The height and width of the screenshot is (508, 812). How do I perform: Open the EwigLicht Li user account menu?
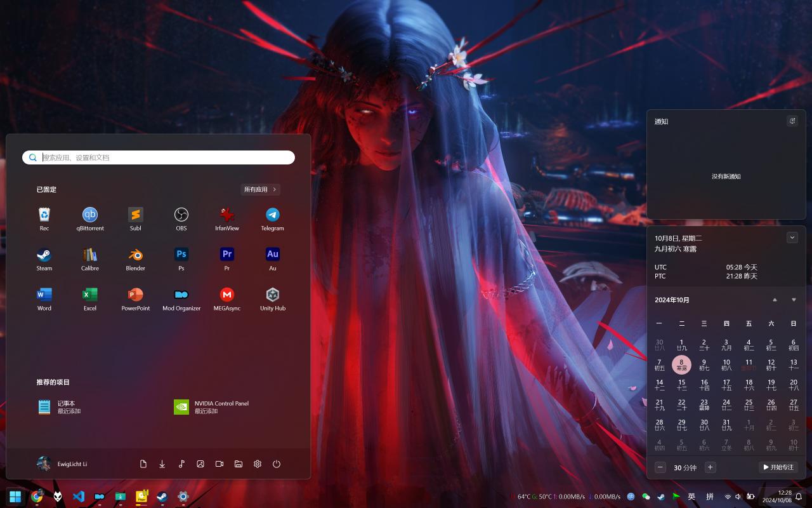62,464
